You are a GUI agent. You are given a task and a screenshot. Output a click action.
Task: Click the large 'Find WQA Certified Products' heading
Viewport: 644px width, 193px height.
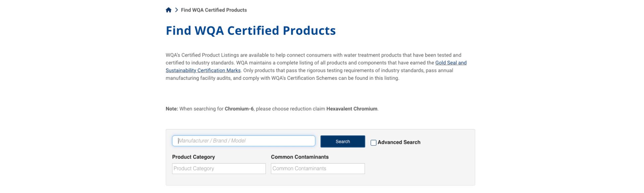click(251, 30)
